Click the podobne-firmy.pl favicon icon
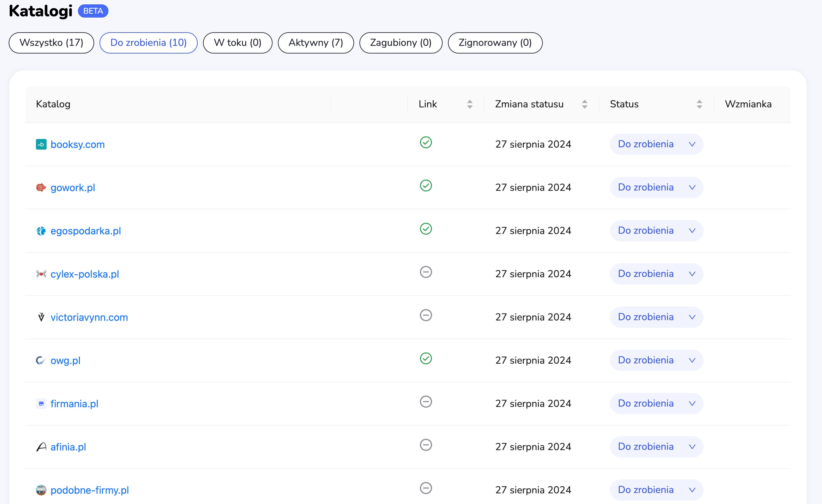The image size is (822, 504). [x=41, y=490]
